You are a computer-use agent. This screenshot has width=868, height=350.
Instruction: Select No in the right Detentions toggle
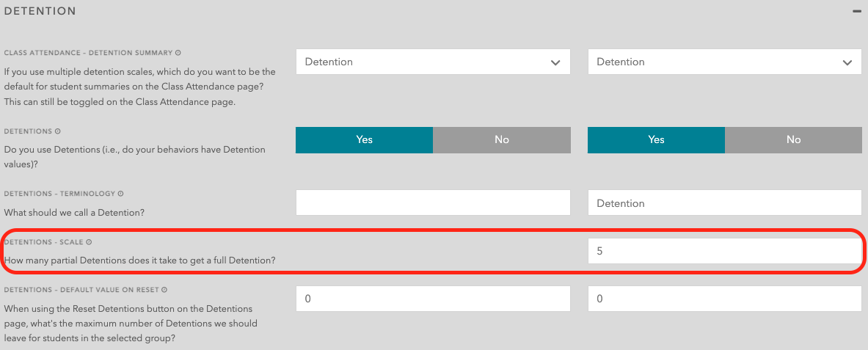(793, 139)
